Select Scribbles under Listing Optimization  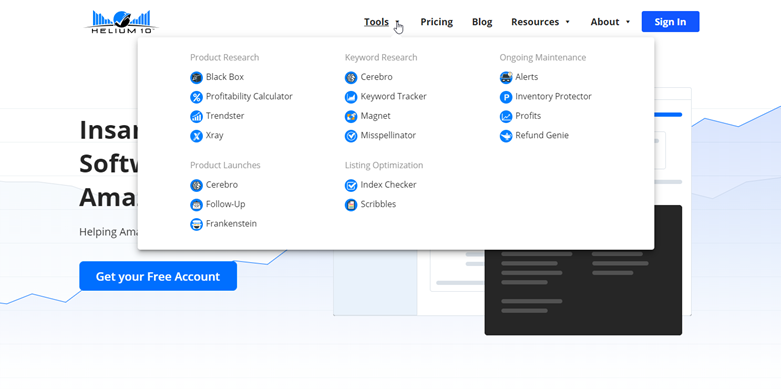point(378,204)
